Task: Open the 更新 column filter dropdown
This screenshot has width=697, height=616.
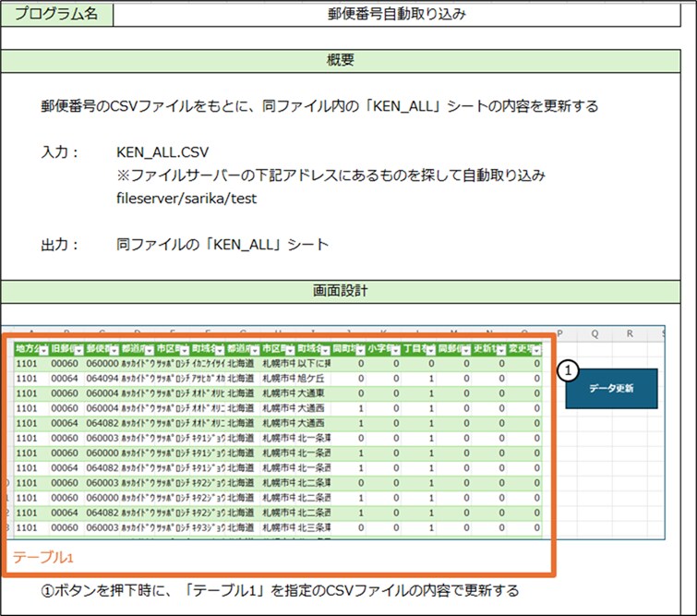Action: point(501,351)
